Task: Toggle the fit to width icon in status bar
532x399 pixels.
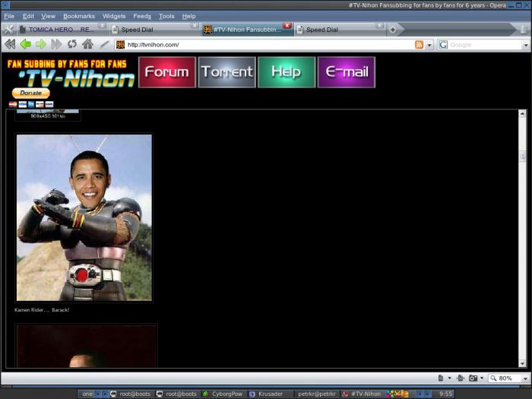Action: 461,378
